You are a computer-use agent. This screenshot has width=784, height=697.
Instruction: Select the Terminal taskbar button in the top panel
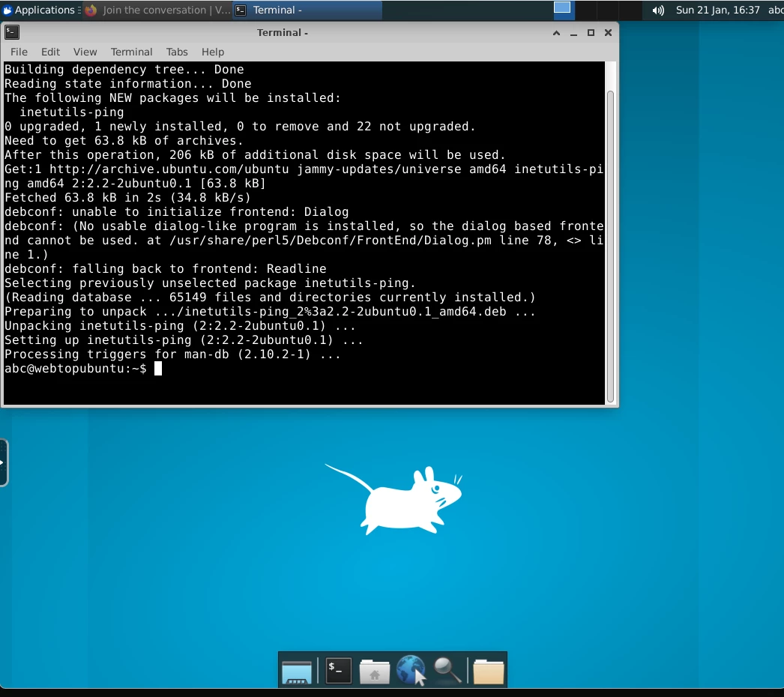pos(307,10)
